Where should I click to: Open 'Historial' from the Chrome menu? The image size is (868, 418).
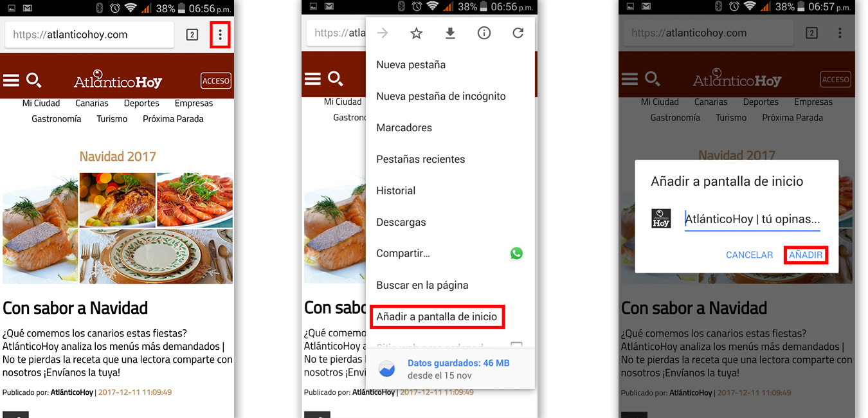click(x=396, y=191)
